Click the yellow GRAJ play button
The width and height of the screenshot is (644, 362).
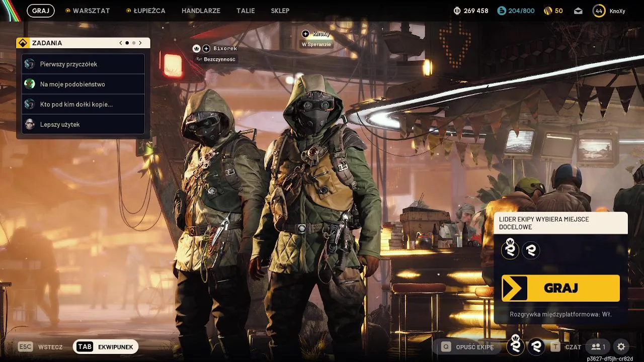(560, 288)
